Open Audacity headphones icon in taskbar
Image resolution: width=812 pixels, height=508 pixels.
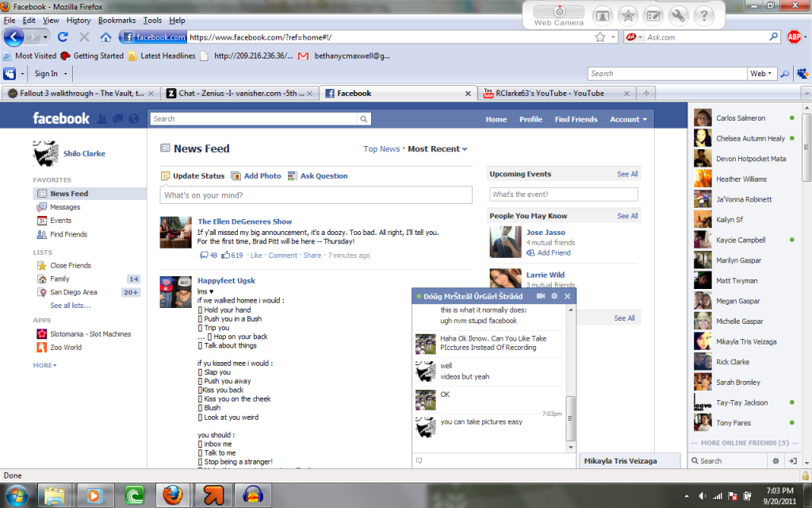253,495
